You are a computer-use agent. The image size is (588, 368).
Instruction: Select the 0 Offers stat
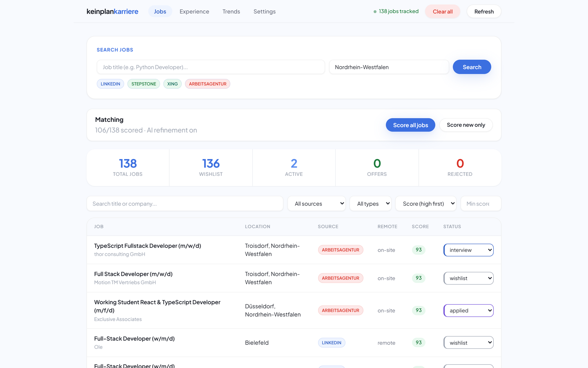(x=377, y=168)
